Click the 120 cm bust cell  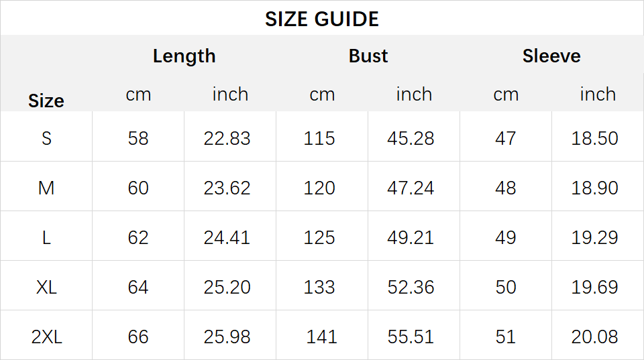(319, 188)
